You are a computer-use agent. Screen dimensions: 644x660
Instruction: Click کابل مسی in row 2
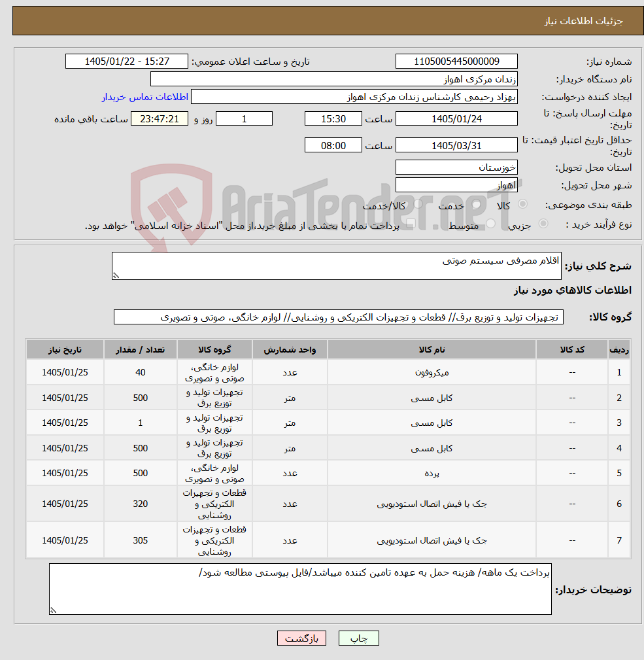coord(432,398)
